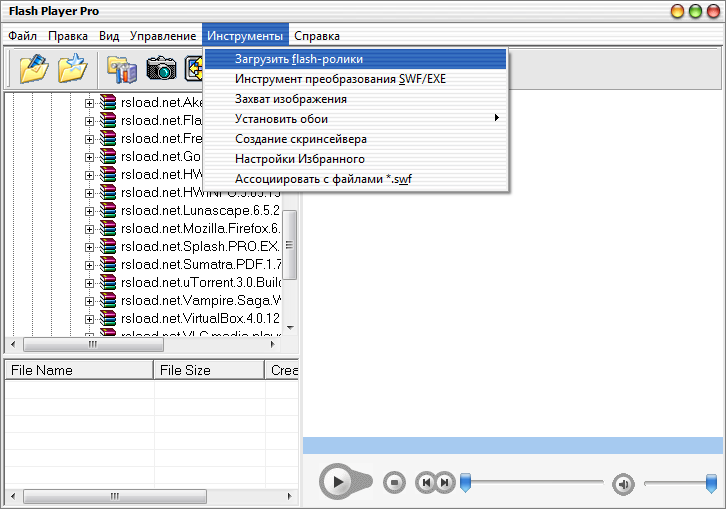This screenshot has width=726, height=509.
Task: Select the rsload.net.HWiNFO tree entry
Action: tap(201, 193)
